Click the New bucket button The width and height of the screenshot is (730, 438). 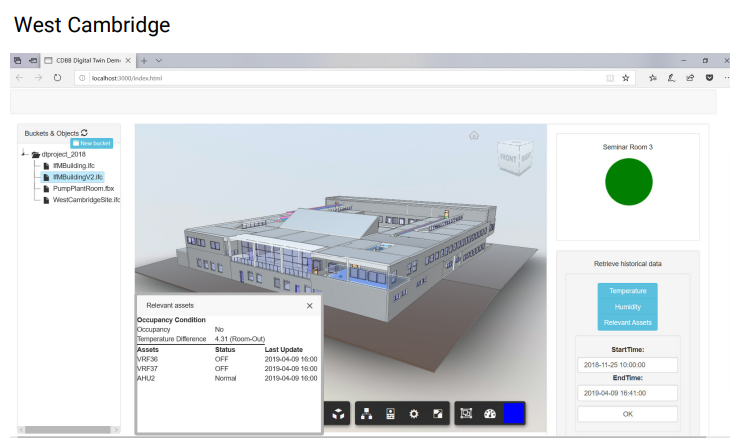pos(91,143)
